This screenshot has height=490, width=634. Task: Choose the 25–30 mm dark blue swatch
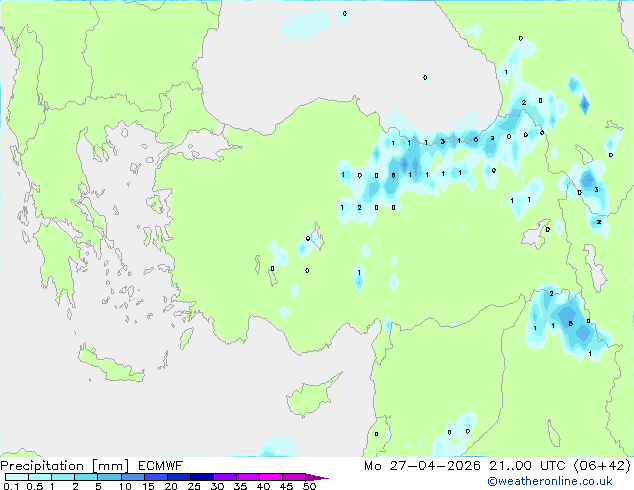coord(202,477)
